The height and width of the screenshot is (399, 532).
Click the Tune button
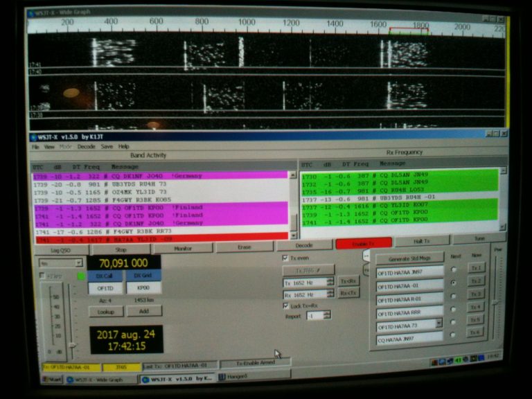tap(479, 239)
